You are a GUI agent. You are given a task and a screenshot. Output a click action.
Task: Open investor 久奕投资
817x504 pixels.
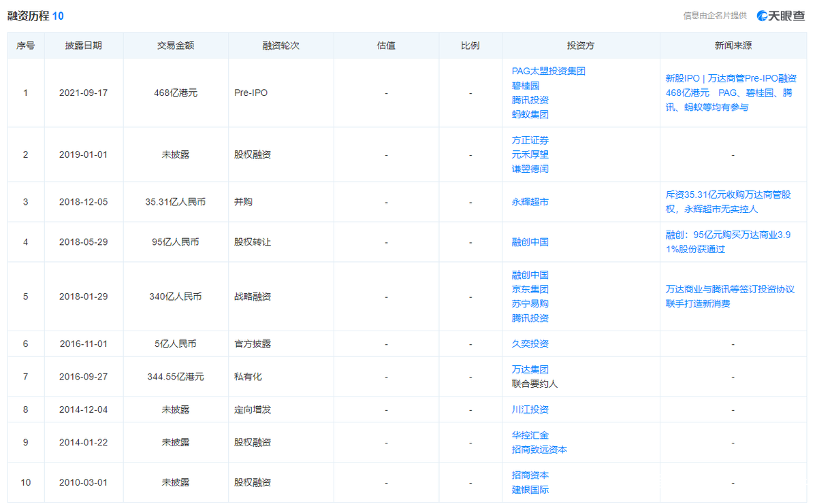coord(530,344)
